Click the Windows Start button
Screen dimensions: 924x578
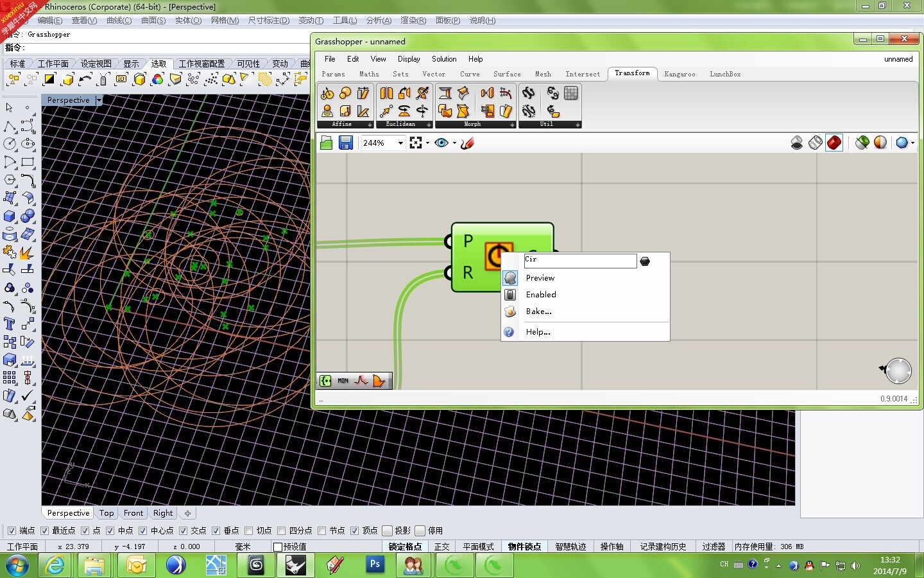click(17, 565)
